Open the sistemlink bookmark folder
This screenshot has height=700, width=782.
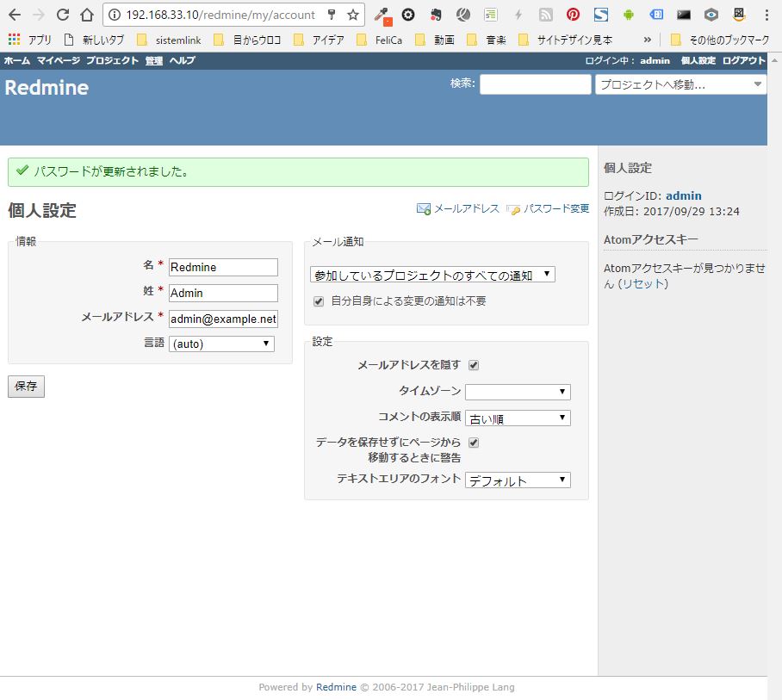(169, 40)
